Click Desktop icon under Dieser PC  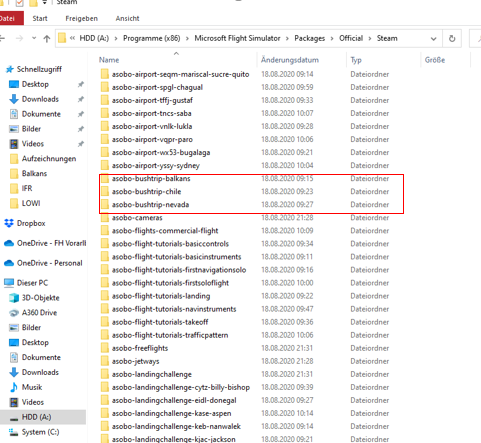tap(14, 343)
